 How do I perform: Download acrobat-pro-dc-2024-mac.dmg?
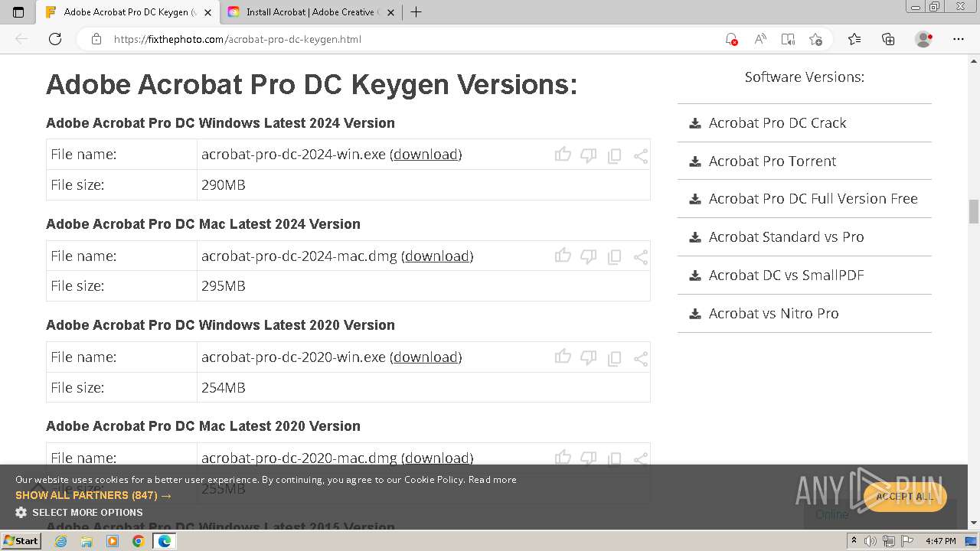point(437,256)
